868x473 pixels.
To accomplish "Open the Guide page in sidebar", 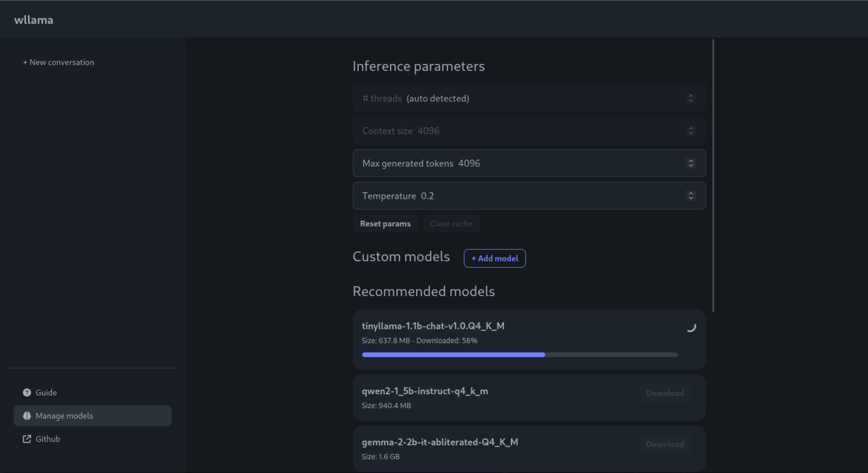I will pos(46,392).
